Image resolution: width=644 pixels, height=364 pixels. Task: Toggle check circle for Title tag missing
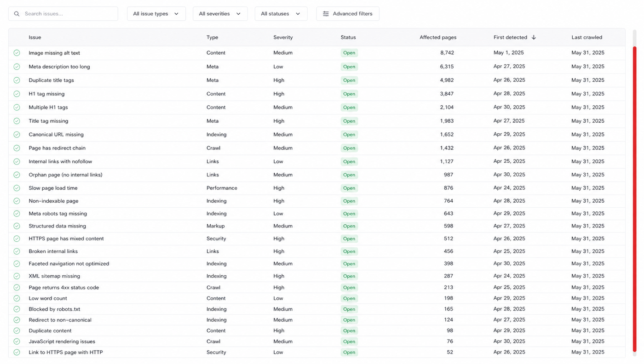click(x=17, y=121)
